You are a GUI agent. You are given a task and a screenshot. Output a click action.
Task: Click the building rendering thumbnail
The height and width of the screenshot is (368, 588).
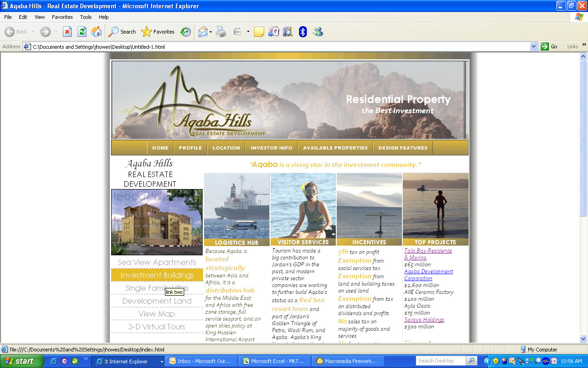pos(157,222)
